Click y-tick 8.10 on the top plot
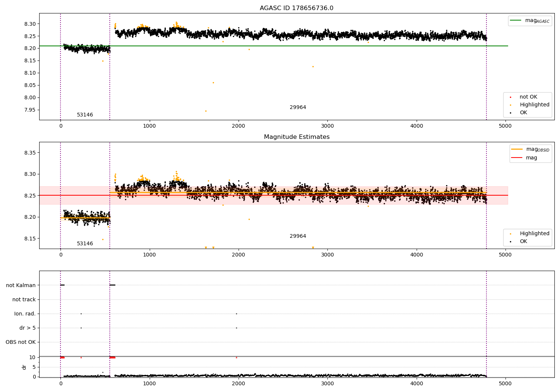The width and height of the screenshot is (560, 392). tap(30, 73)
